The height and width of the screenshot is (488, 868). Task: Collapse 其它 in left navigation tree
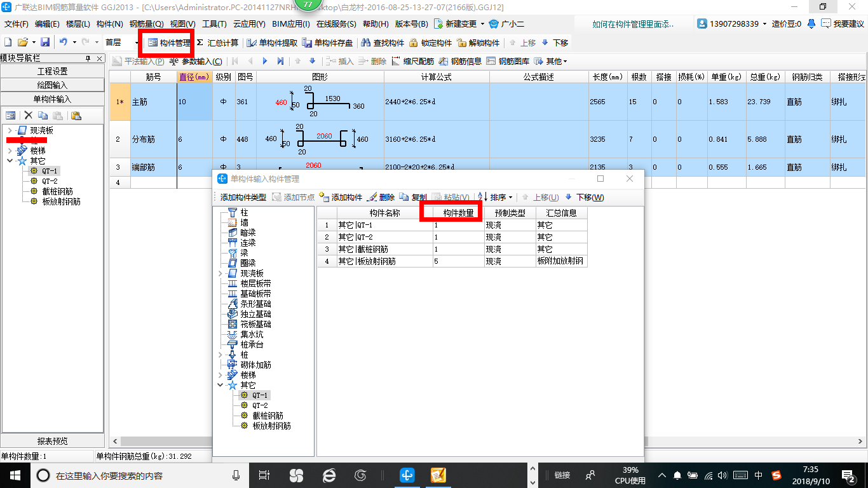(x=10, y=161)
